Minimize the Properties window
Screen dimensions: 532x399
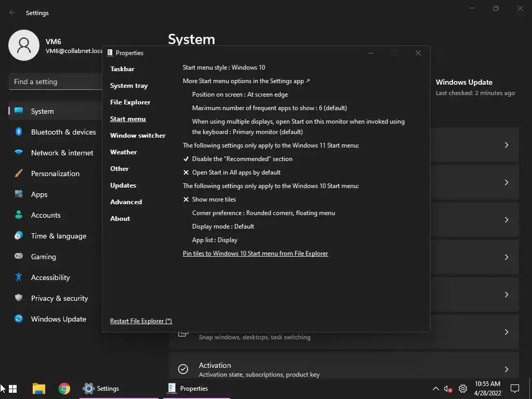pyautogui.click(x=371, y=53)
